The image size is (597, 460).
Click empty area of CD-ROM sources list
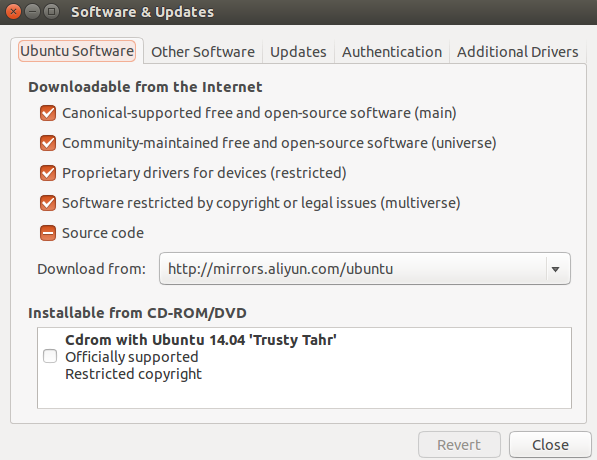304,395
